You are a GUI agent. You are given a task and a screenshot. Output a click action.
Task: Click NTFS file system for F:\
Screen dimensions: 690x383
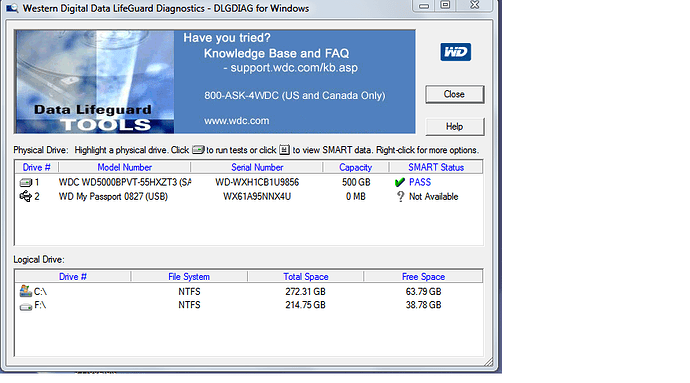189,305
